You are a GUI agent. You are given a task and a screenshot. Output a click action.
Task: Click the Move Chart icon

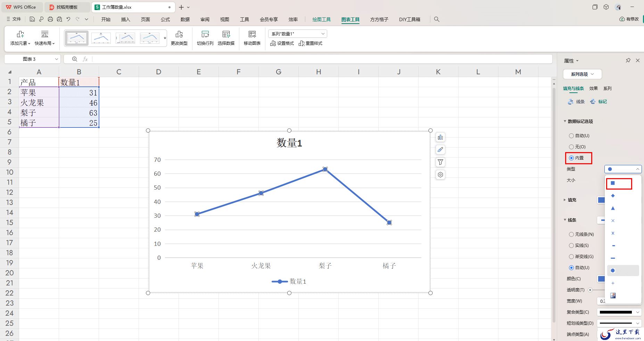click(x=252, y=34)
